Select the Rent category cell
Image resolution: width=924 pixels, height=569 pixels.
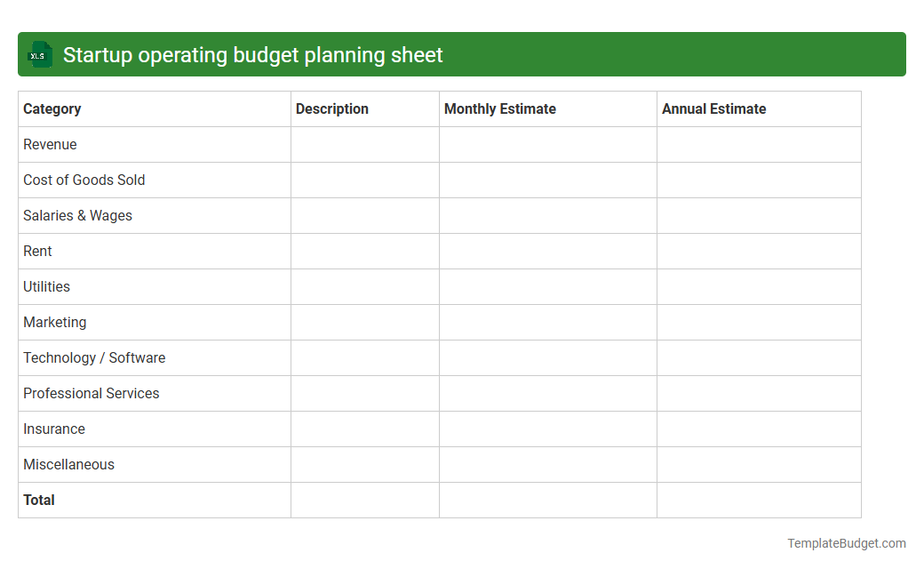pyautogui.click(x=37, y=251)
